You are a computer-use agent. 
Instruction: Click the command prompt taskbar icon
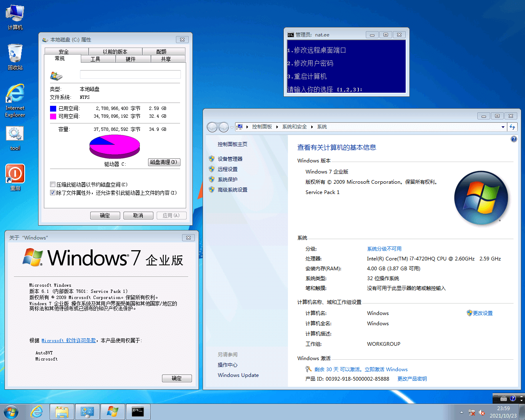tap(138, 411)
